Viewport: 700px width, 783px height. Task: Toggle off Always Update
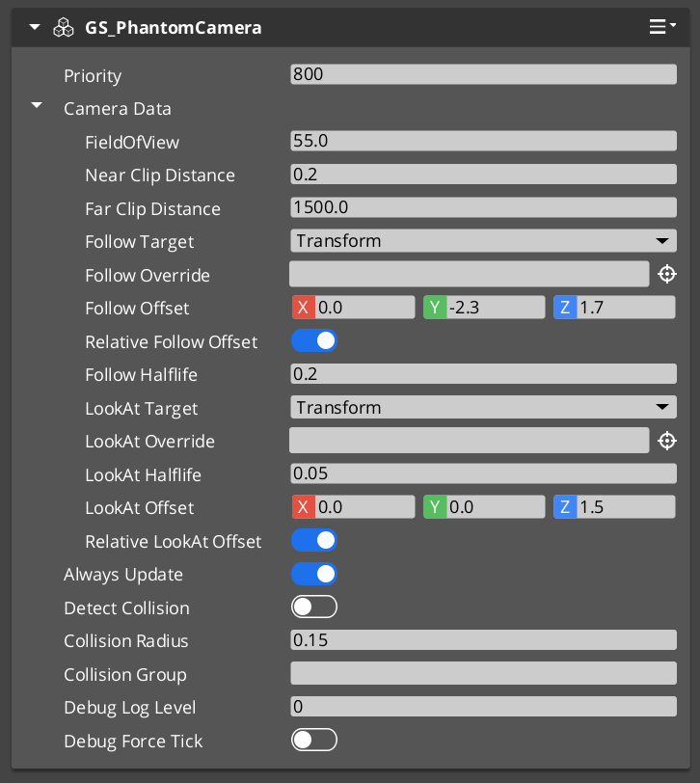(313, 573)
